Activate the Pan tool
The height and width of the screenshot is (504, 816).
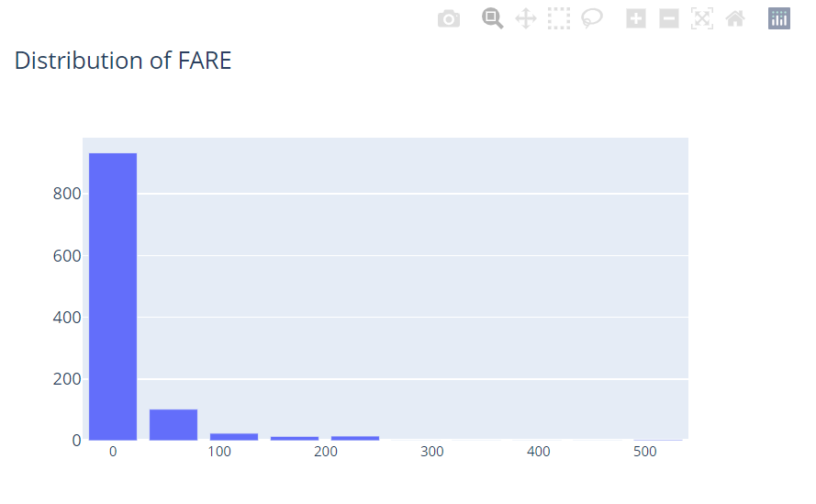526,18
